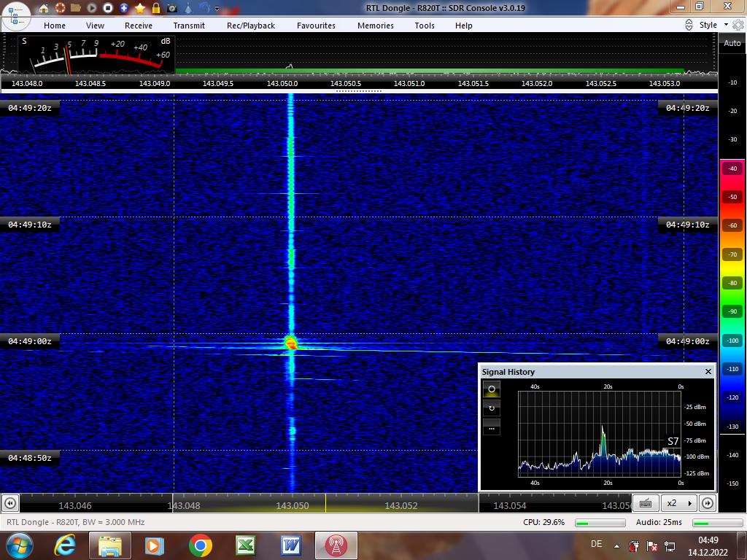Open Windows Explorer from the taskbar
747x560 pixels.
pyautogui.click(x=110, y=545)
